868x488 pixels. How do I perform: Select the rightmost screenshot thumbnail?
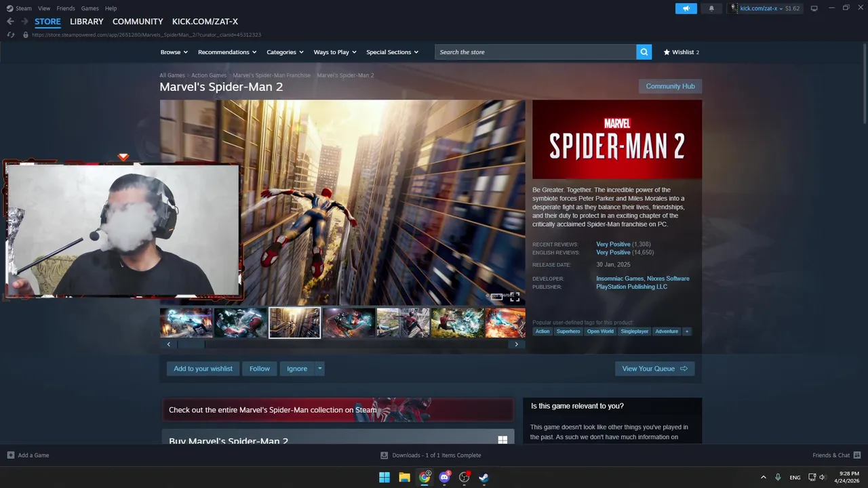pyautogui.click(x=505, y=323)
